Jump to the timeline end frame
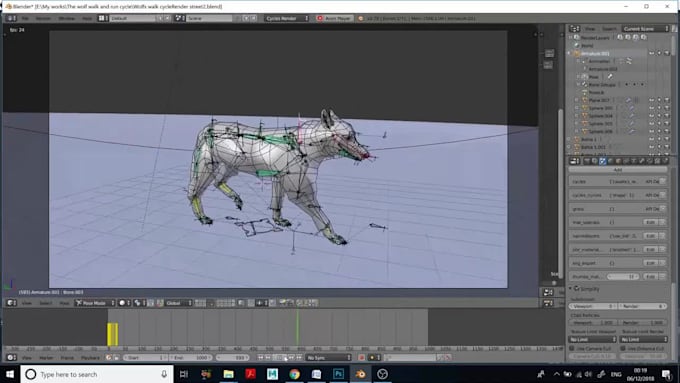The height and width of the screenshot is (383, 680). [x=299, y=357]
